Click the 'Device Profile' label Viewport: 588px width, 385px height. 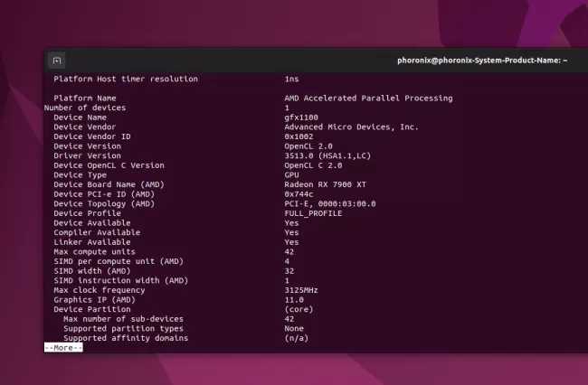point(87,213)
